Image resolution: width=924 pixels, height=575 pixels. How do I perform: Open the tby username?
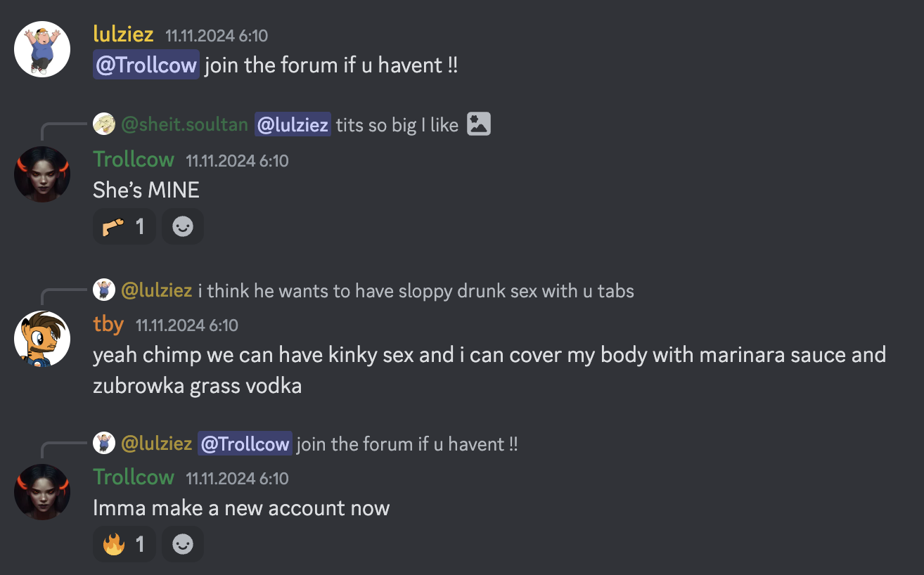pos(108,324)
